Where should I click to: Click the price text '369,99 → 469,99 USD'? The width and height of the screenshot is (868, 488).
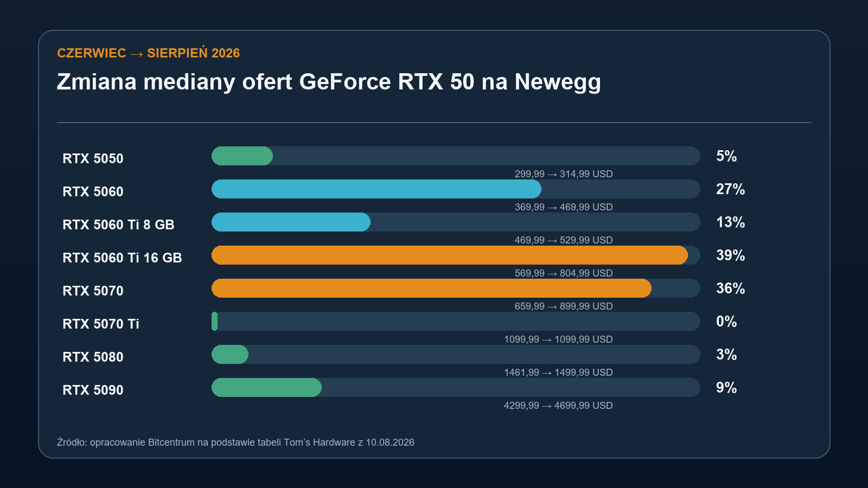pyautogui.click(x=564, y=207)
